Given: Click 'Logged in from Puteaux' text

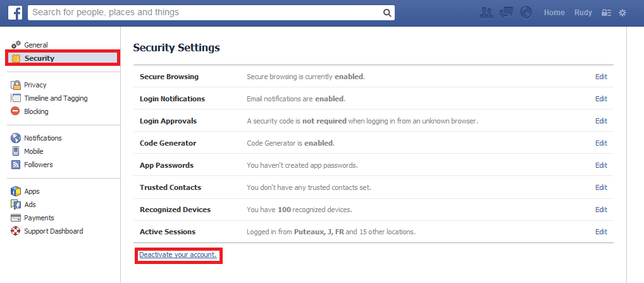Looking at the screenshot, I should click(x=331, y=232).
